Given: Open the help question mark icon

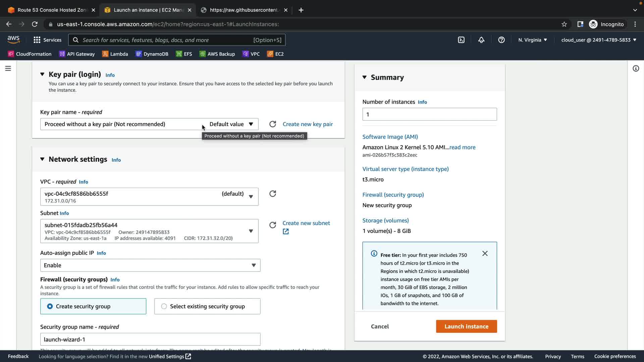Looking at the screenshot, I should [x=501, y=40].
